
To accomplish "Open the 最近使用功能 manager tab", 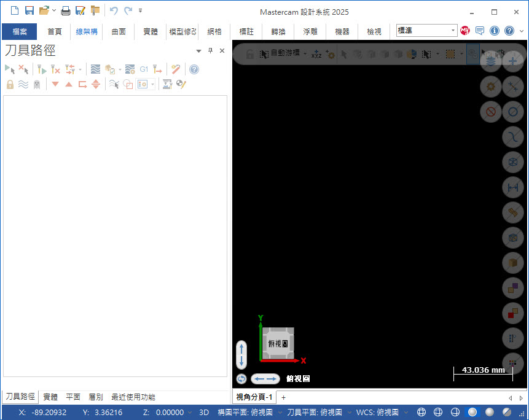I will 133,397.
